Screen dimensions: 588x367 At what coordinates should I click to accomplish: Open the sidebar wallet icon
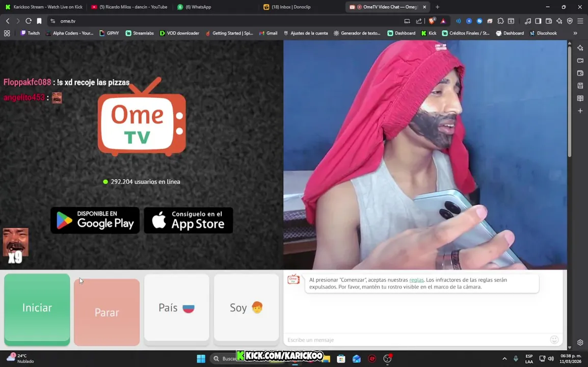pyautogui.click(x=580, y=73)
